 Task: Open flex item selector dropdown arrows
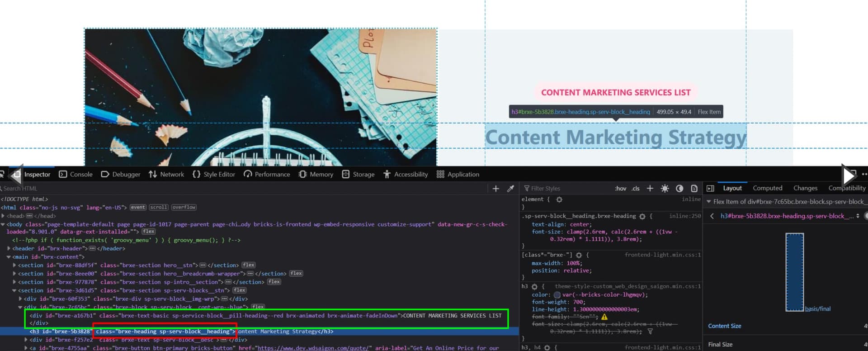[x=858, y=216]
